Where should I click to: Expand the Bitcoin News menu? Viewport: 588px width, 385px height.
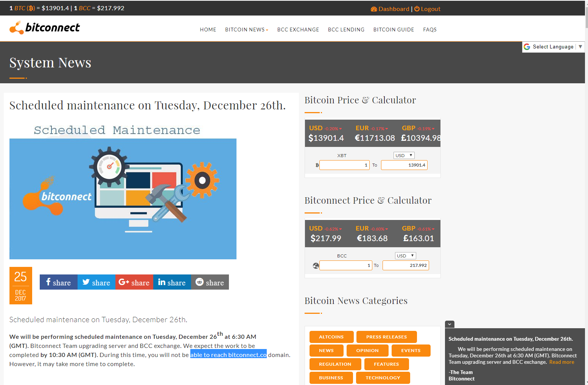(x=247, y=30)
